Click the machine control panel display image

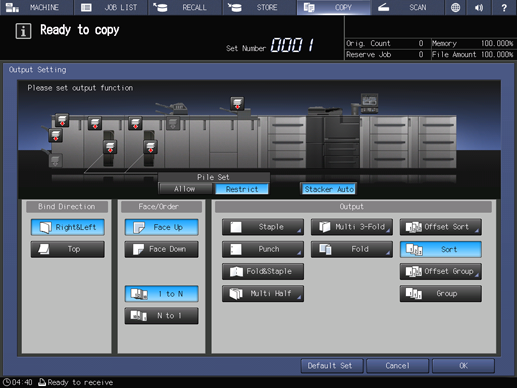(x=369, y=103)
